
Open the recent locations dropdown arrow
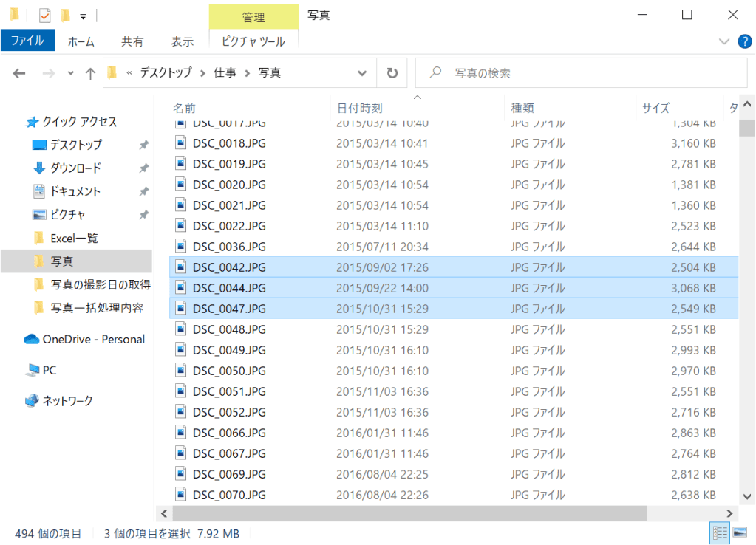pos(71,73)
